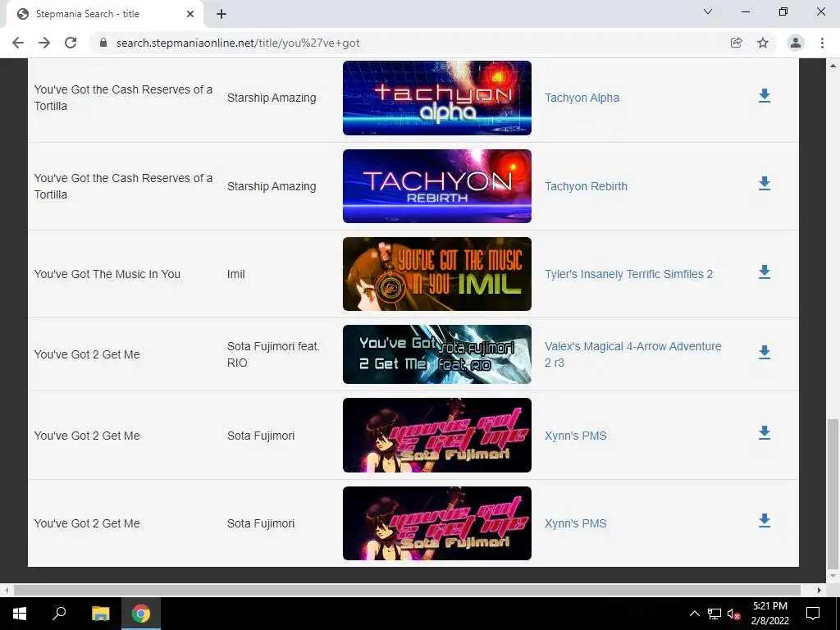The width and height of the screenshot is (840, 630).
Task: Click the vertical scrollbar up arrow
Action: 833,66
